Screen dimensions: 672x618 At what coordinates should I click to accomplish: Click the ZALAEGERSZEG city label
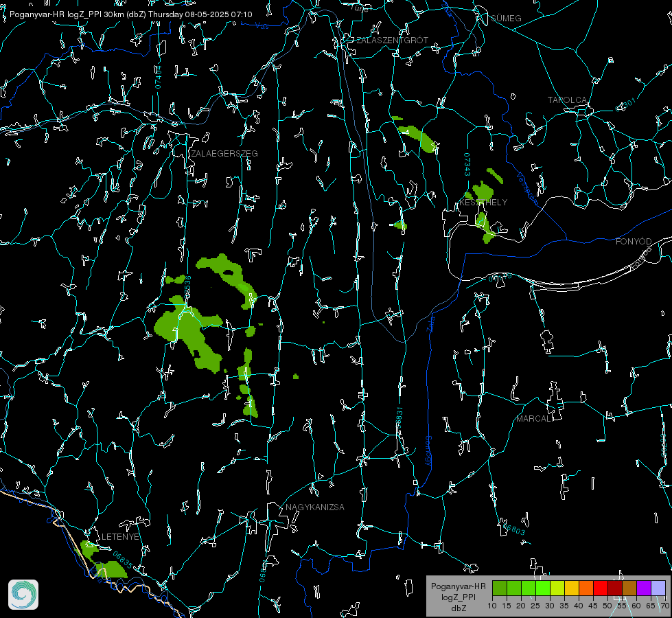(x=224, y=153)
